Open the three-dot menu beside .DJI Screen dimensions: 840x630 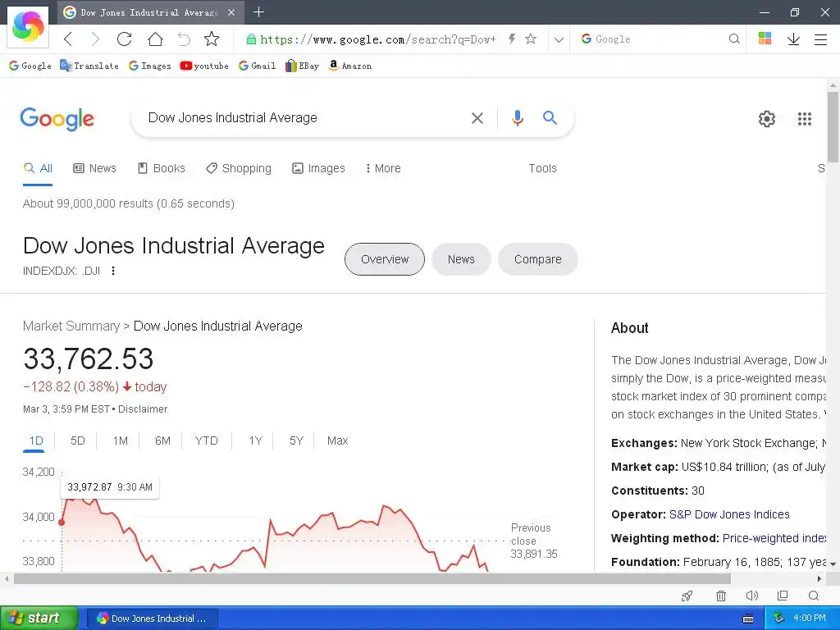(x=113, y=271)
